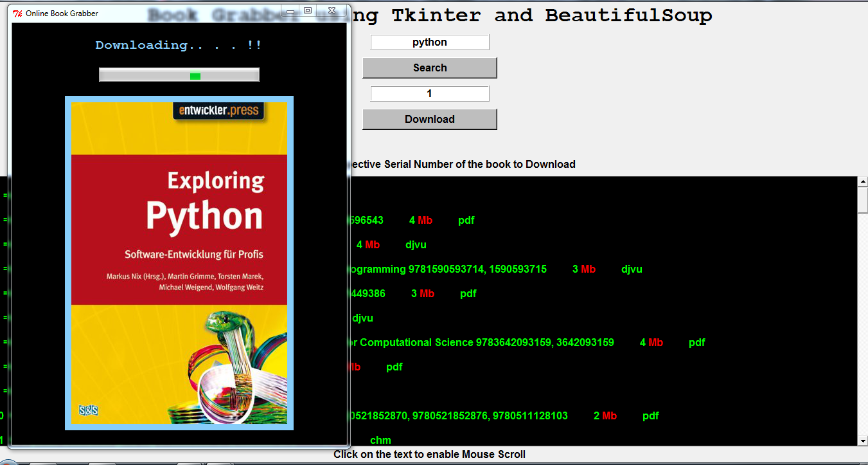This screenshot has height=465, width=868.
Task: Minimize the Online Book Grabber window
Action: 290,11
